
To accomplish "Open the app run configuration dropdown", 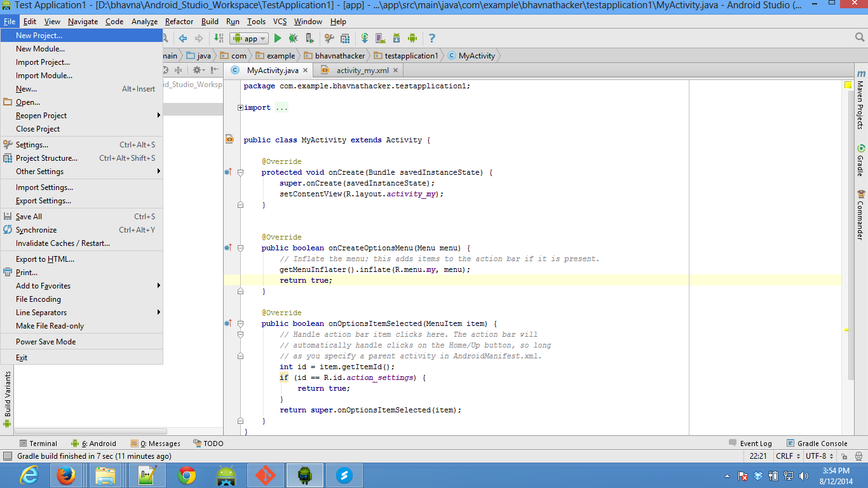I will tap(249, 38).
